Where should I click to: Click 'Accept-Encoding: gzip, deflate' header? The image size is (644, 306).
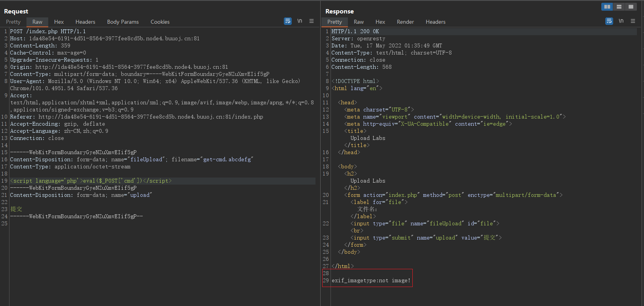(x=57, y=124)
